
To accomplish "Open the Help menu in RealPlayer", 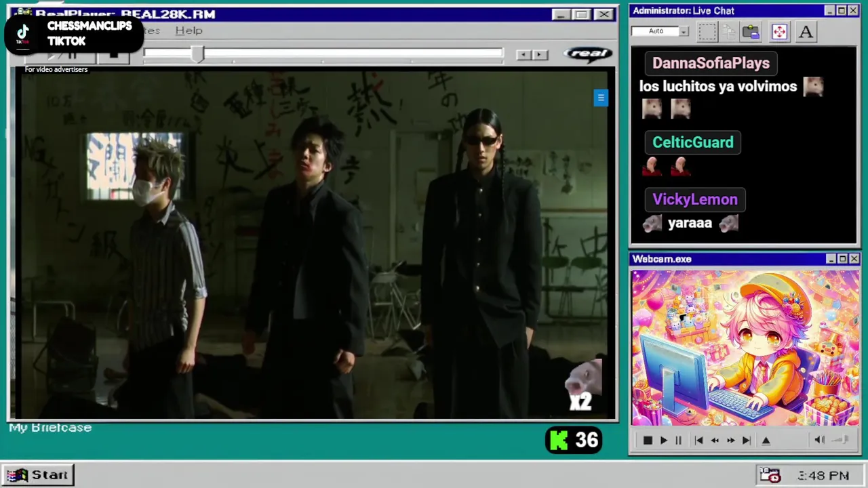I will tap(189, 30).
